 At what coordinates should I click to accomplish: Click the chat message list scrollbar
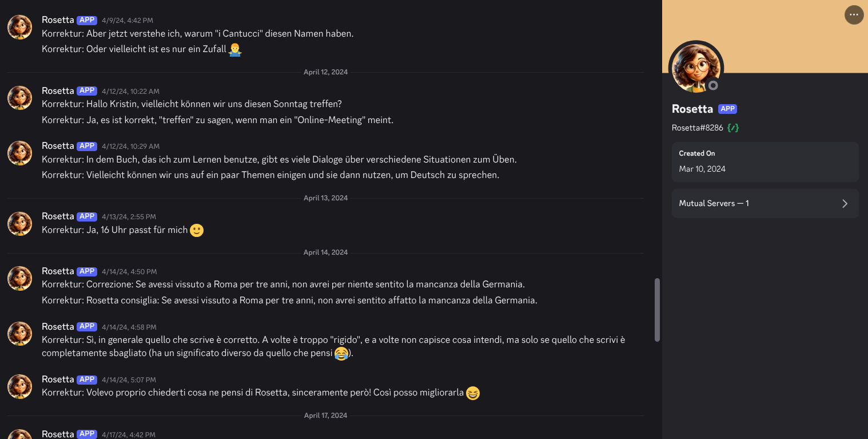(657, 309)
